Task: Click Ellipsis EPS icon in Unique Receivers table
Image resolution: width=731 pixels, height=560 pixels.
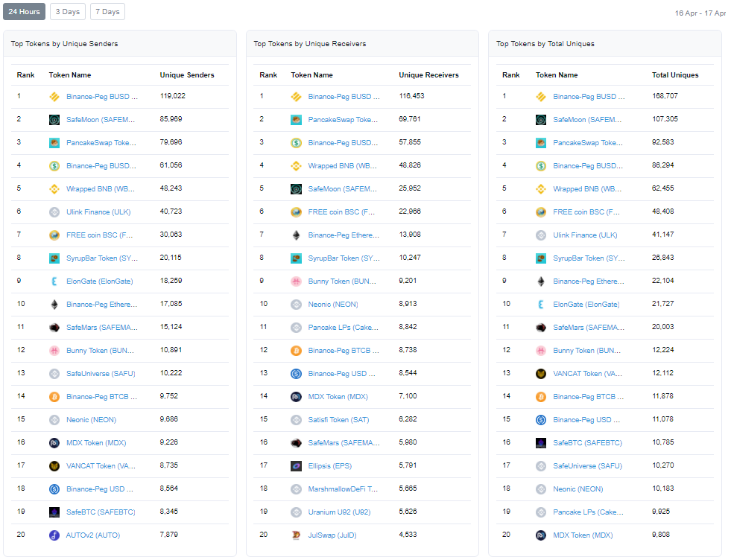Action: point(296,465)
